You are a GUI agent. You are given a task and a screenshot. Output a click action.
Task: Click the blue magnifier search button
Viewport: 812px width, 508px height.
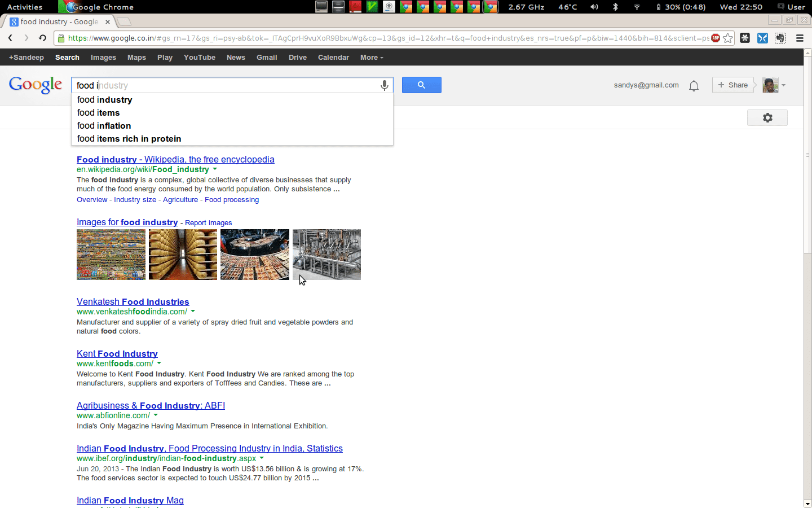pyautogui.click(x=421, y=85)
